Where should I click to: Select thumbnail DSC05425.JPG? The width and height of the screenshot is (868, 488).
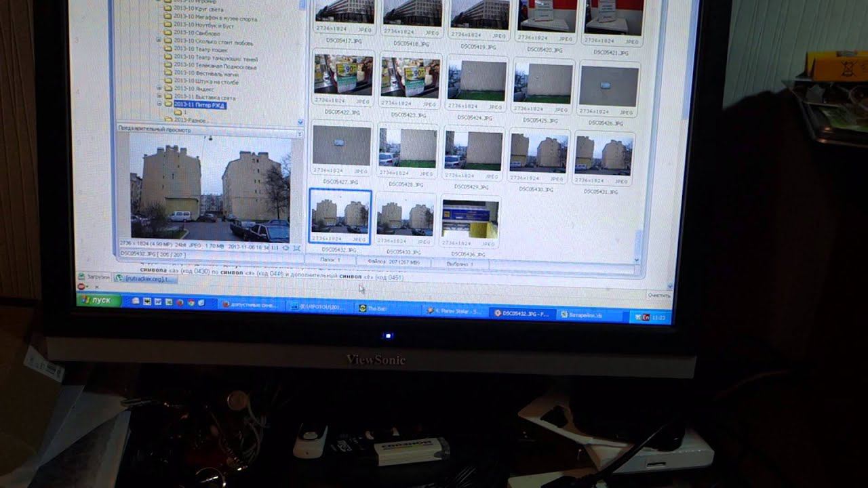tap(542, 88)
